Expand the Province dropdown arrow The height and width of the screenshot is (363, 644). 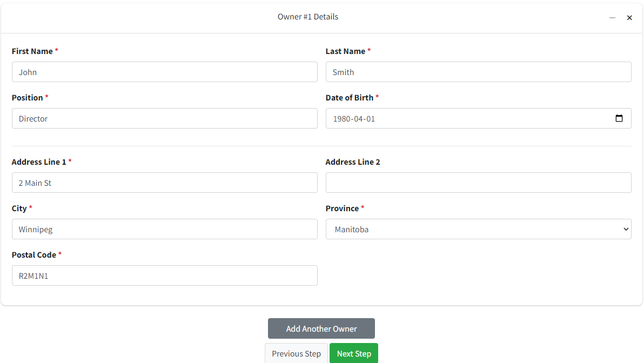[626, 229]
